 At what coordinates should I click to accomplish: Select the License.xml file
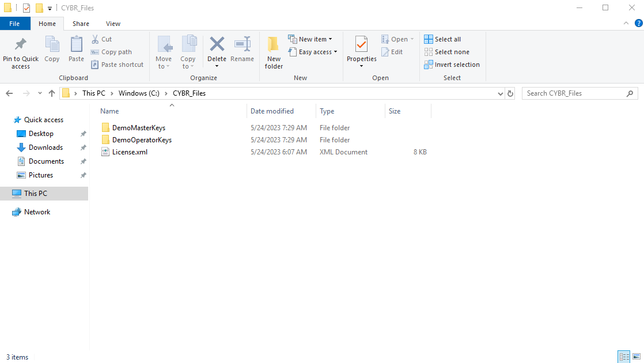(x=130, y=152)
